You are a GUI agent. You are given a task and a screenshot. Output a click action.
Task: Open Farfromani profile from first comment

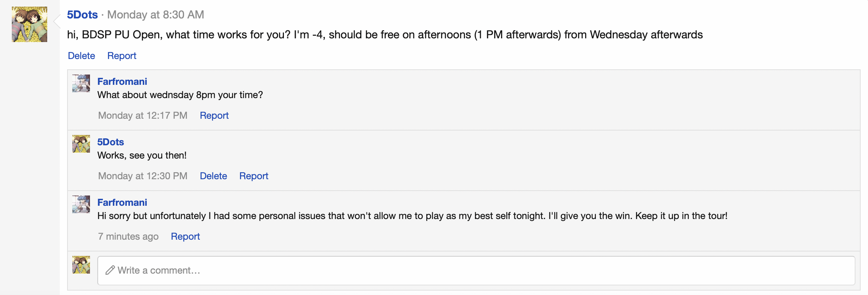(122, 81)
